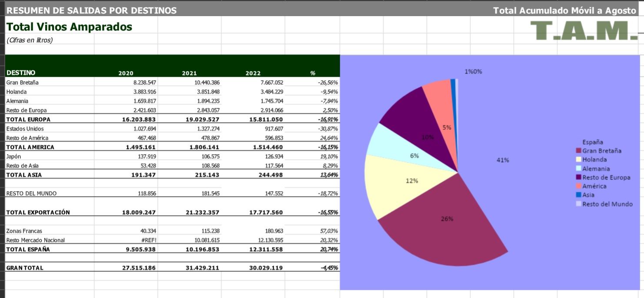
Task: Select the Gran Bretaña legend color swatch
Action: [x=578, y=151]
